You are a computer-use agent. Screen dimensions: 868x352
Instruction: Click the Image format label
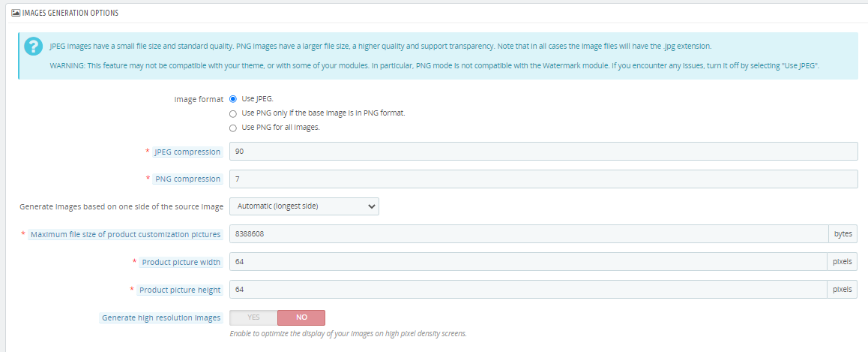[x=199, y=99]
